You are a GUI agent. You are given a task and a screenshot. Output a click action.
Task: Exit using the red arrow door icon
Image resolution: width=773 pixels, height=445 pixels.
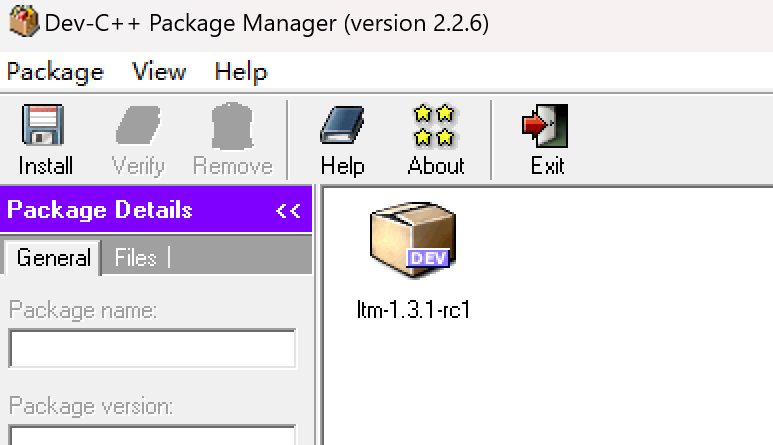point(545,125)
